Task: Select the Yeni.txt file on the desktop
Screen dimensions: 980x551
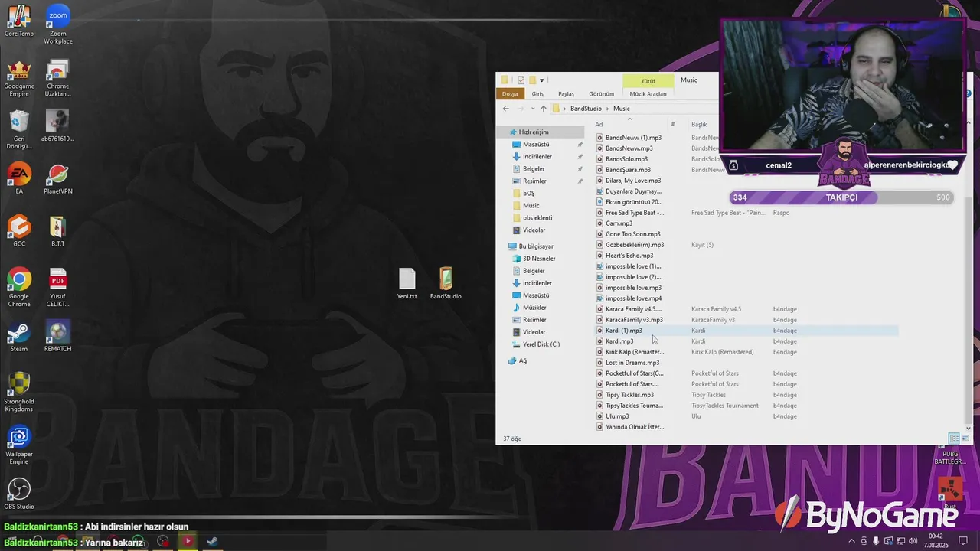Action: pos(407,284)
